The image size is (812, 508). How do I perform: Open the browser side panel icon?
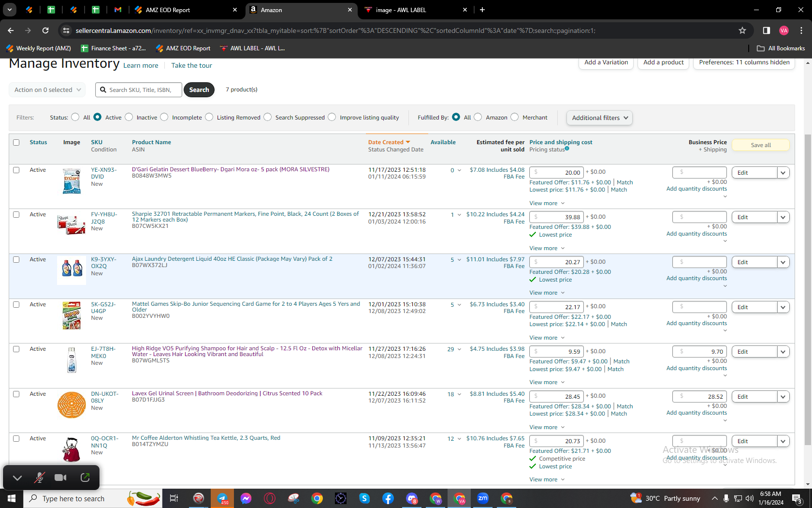[x=766, y=30]
